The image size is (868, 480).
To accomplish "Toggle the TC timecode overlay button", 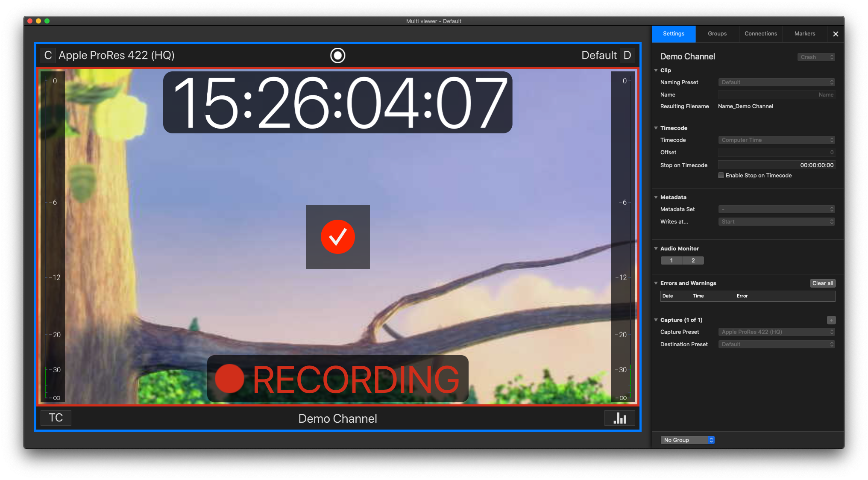I will pos(56,418).
